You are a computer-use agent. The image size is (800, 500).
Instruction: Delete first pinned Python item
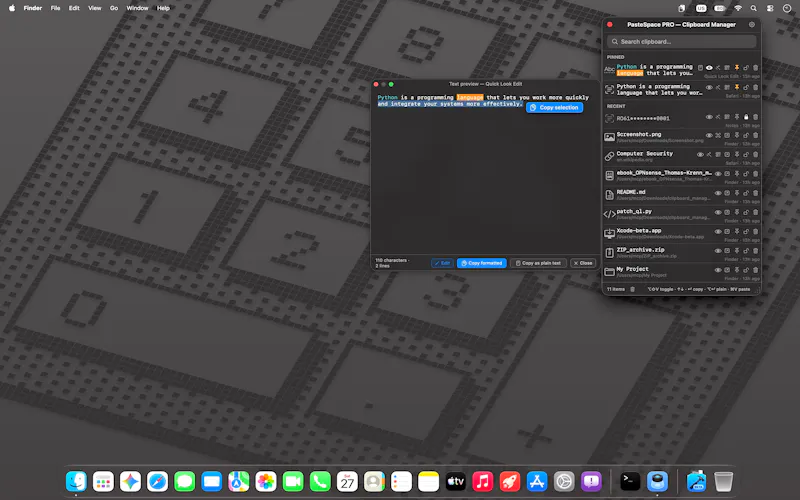point(756,67)
